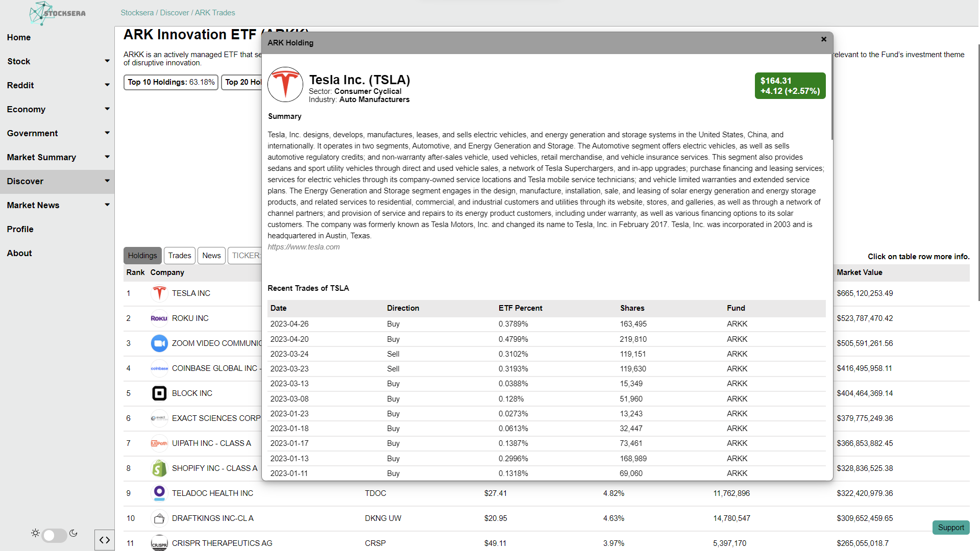Viewport: 980px width, 551px height.
Task: Select the Trades tab in ARKK holdings
Action: 178,256
